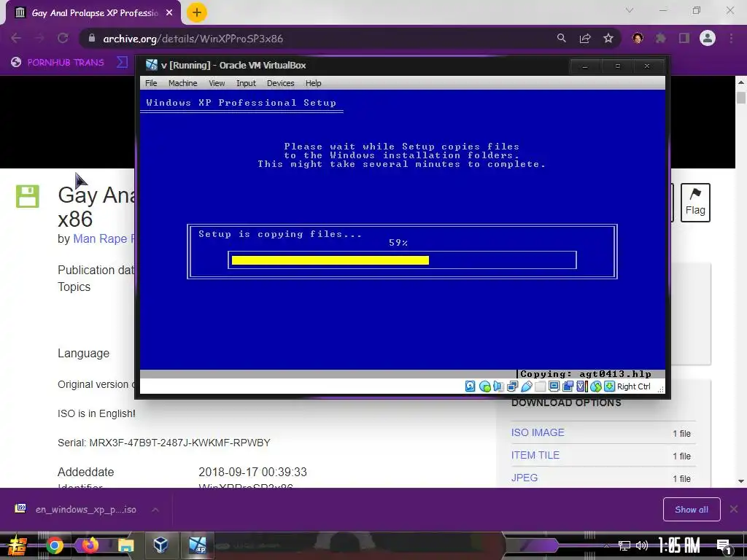
Task: Click VirtualBox display settings indicator
Action: pyautogui.click(x=554, y=386)
